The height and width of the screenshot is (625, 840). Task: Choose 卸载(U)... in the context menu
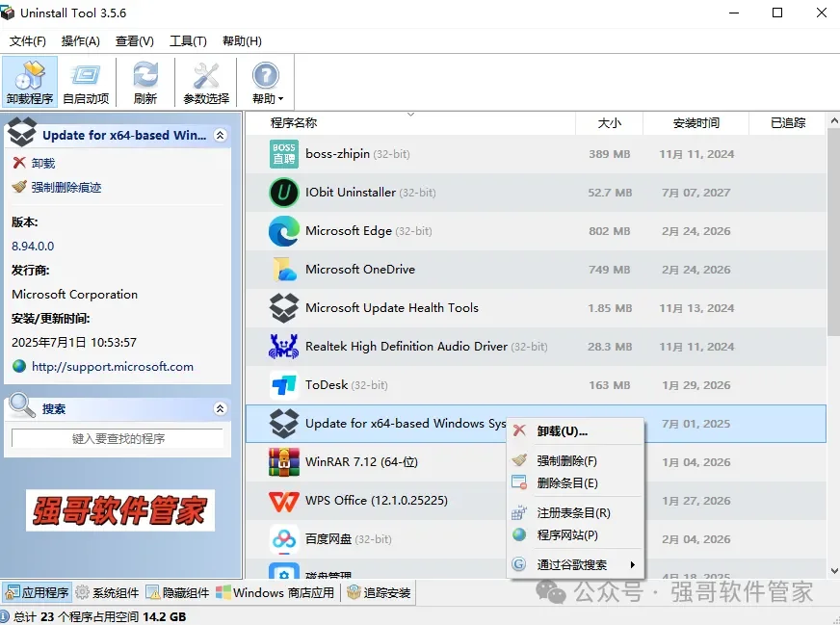click(575, 431)
